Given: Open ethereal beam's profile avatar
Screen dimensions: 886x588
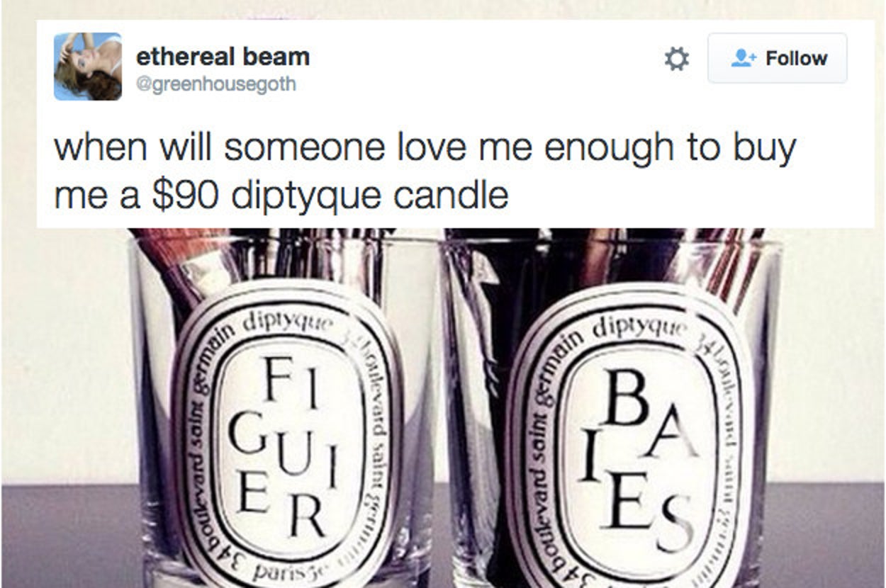Looking at the screenshot, I should 88,66.
